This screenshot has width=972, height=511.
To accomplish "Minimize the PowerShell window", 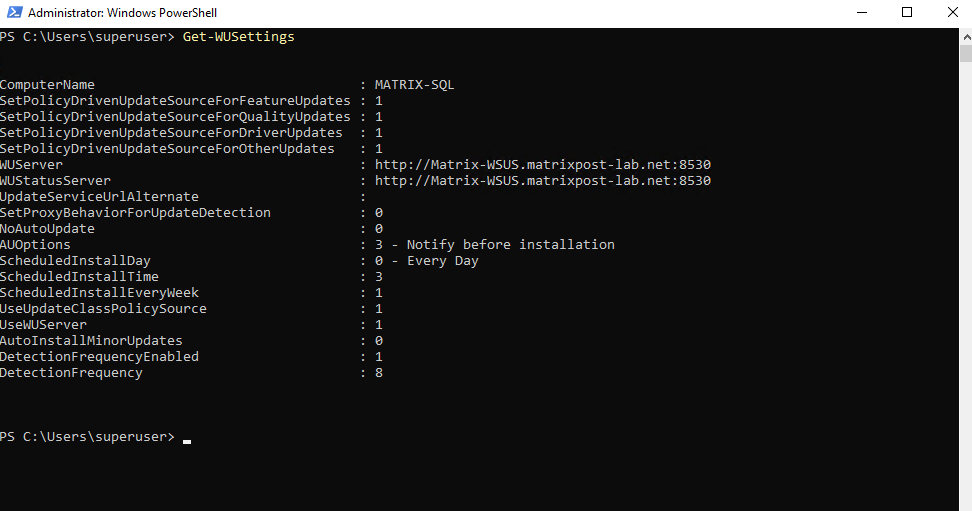I will coord(863,13).
